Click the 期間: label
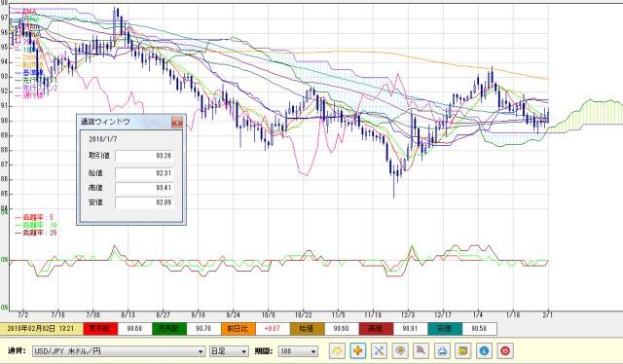623x364 pixels. (264, 351)
